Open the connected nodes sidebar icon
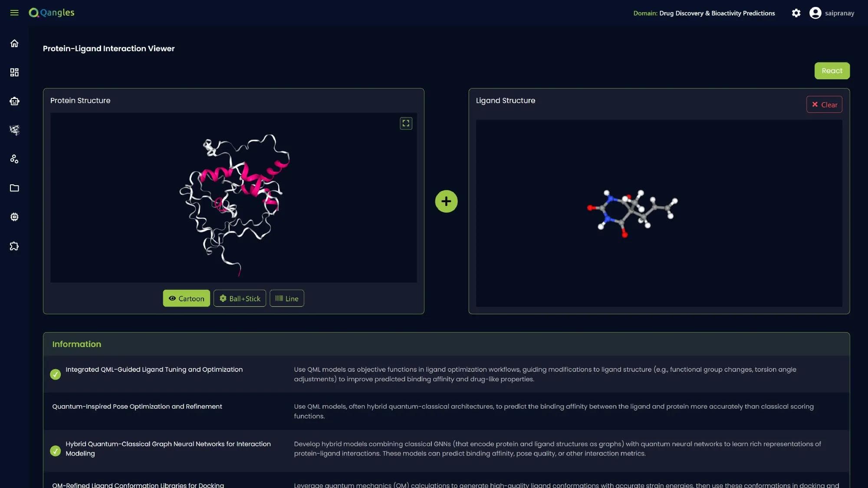The image size is (868, 488). (x=14, y=159)
